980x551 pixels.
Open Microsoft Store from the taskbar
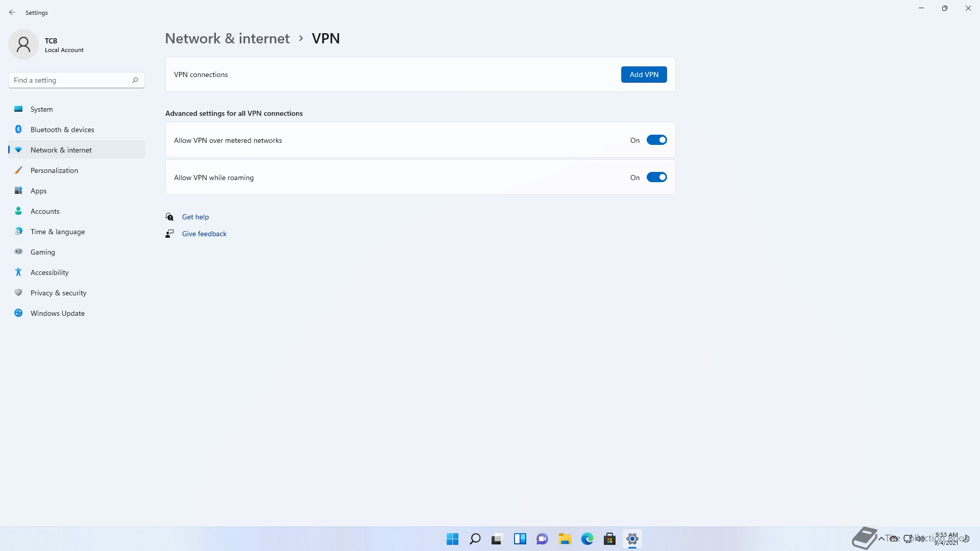[609, 539]
